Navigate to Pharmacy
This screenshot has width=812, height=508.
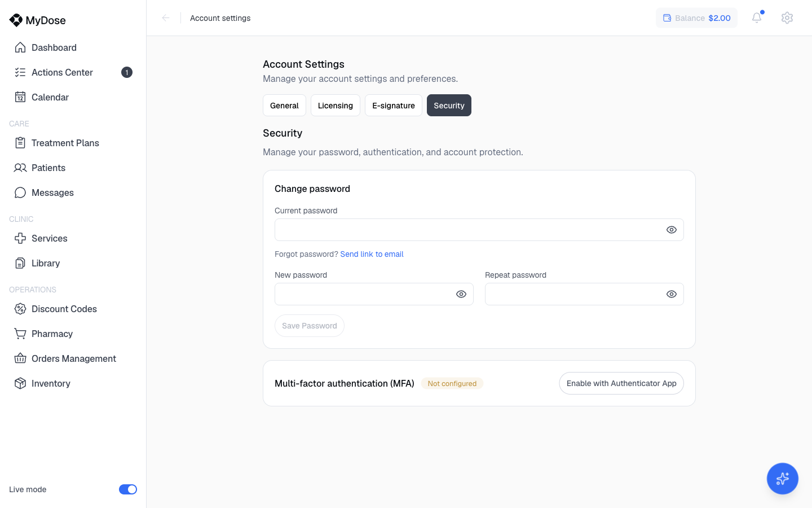[x=73, y=334]
